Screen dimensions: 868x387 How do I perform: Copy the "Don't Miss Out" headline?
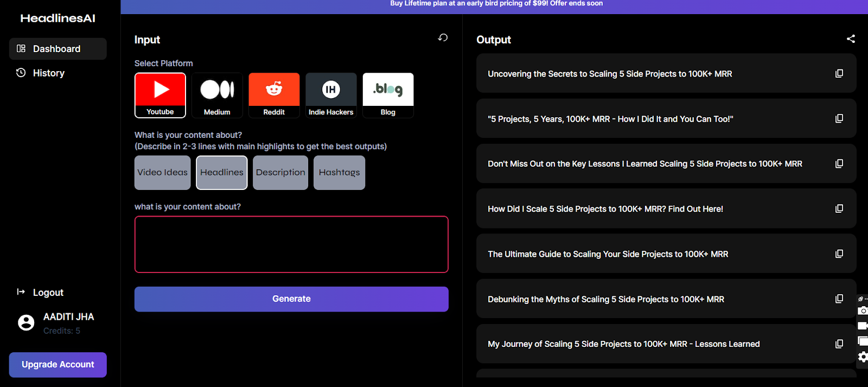pyautogui.click(x=839, y=163)
